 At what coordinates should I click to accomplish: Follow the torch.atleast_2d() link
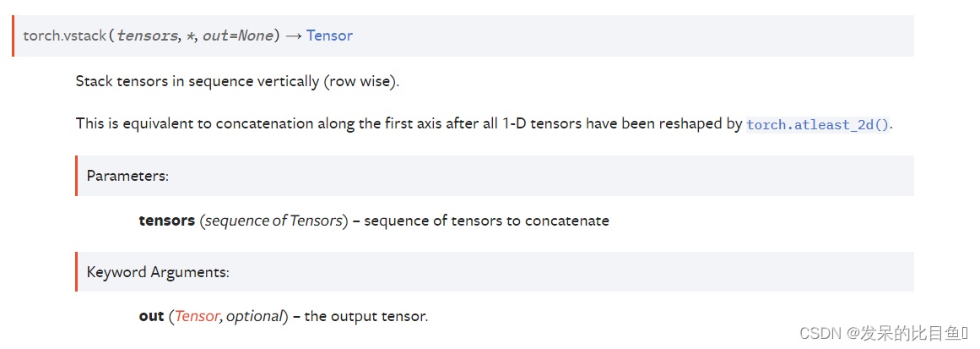(818, 124)
